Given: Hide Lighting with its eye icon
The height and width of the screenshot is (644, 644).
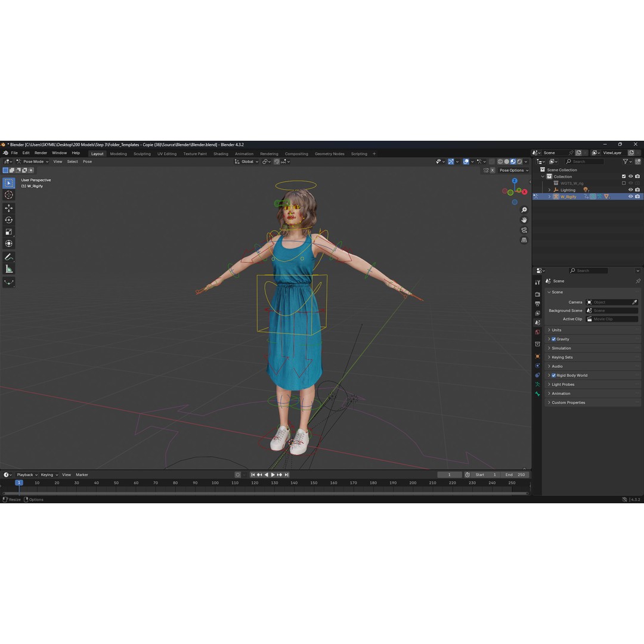Looking at the screenshot, I should click(630, 190).
